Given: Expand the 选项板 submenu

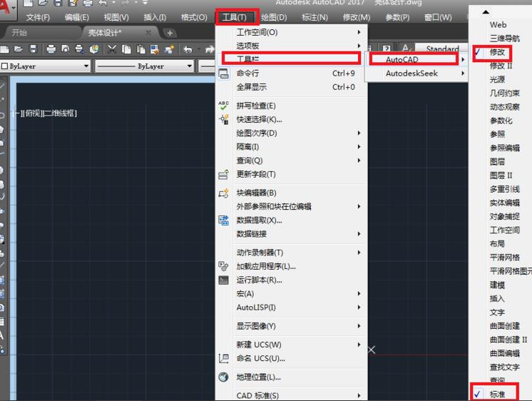Looking at the screenshot, I should coord(291,46).
